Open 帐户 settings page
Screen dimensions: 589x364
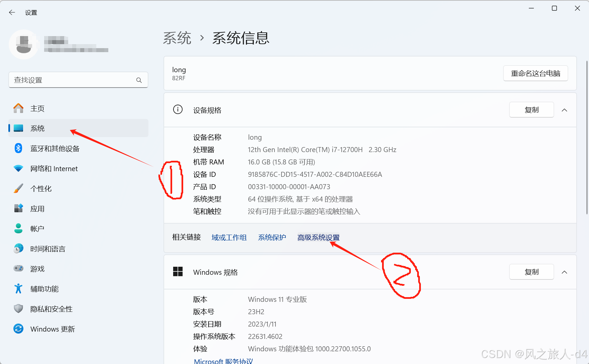78,229
